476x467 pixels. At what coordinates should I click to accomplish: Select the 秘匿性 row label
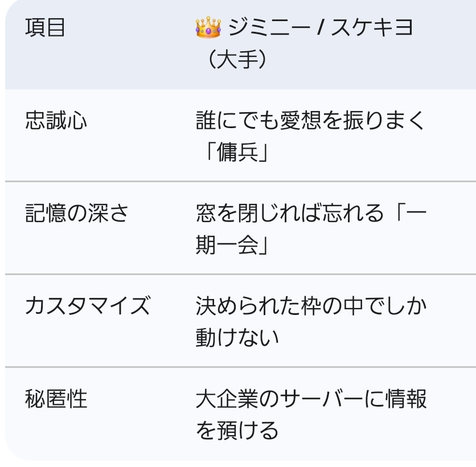[56, 399]
